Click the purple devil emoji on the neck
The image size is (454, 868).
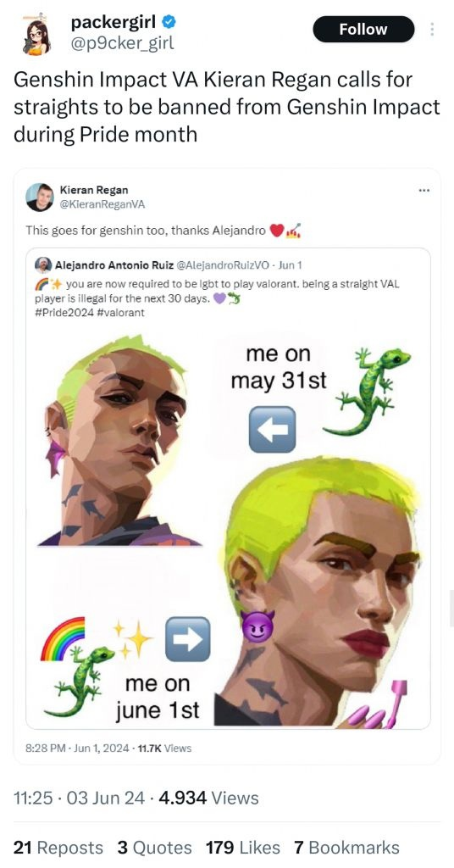(x=257, y=627)
